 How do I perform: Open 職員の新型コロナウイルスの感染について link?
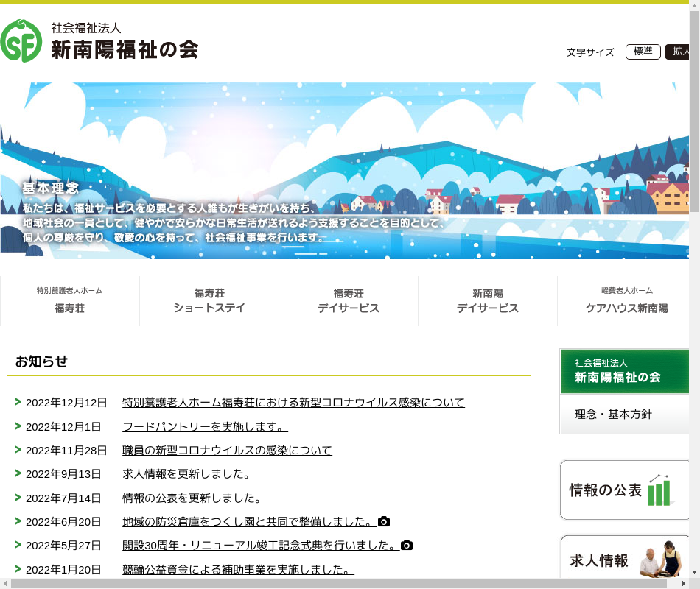227,450
